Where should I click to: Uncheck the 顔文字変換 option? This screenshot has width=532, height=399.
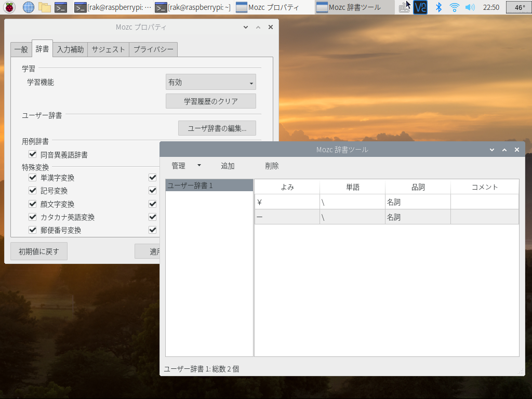point(33,204)
